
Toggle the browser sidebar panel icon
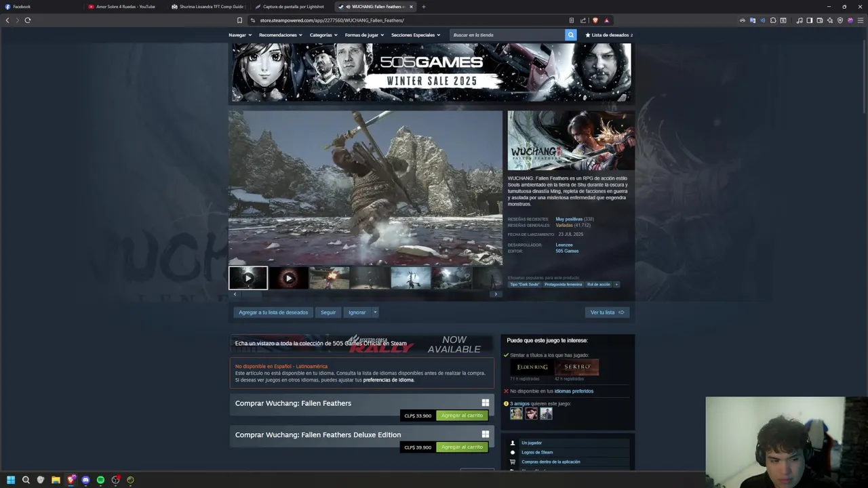pos(810,20)
